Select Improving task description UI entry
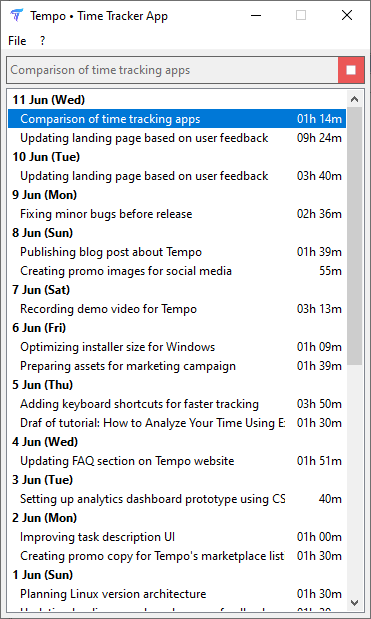The height and width of the screenshot is (619, 371). coord(177,537)
